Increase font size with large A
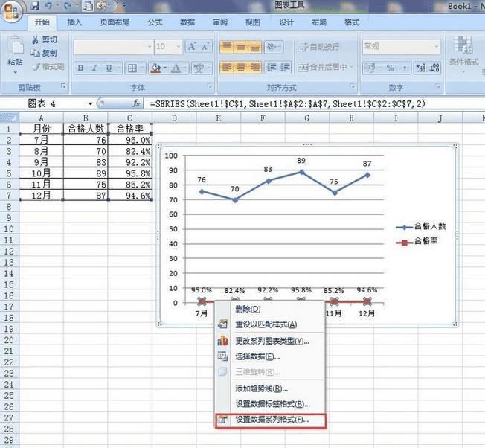 click(192, 47)
